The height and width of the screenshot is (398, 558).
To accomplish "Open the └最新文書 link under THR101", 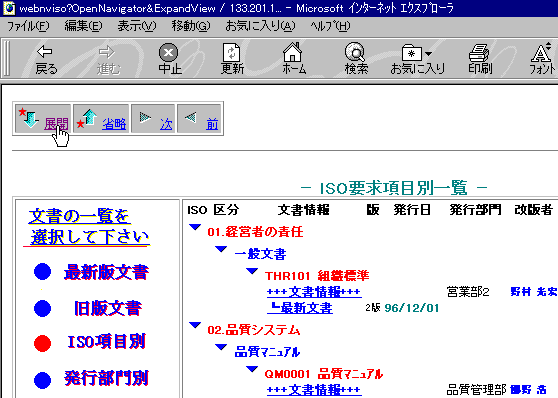I will (300, 308).
